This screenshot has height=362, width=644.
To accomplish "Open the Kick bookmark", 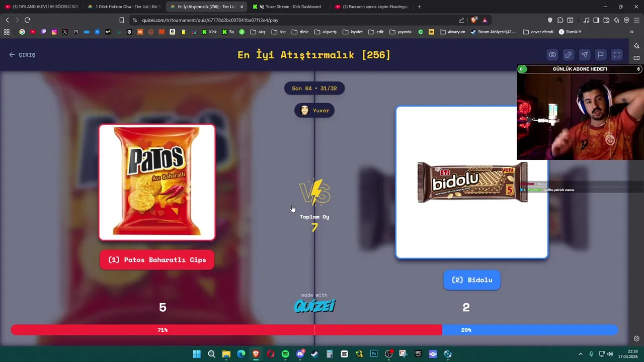I will point(209,32).
